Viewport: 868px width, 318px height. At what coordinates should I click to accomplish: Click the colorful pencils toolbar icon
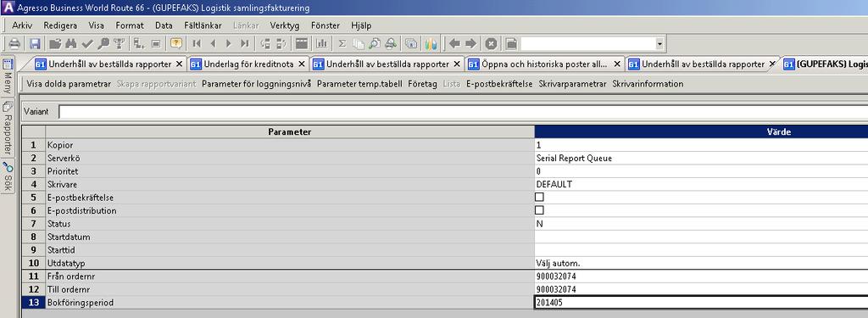point(431,44)
